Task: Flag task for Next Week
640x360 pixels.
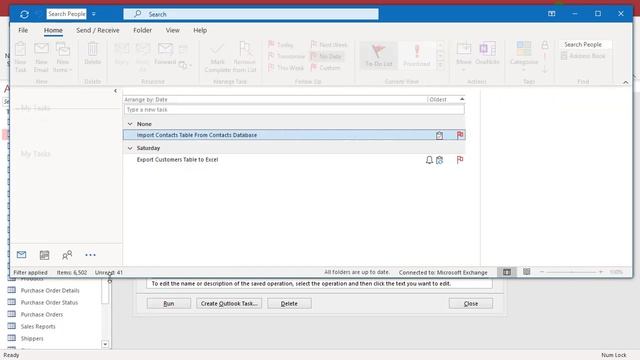Action: click(x=329, y=44)
